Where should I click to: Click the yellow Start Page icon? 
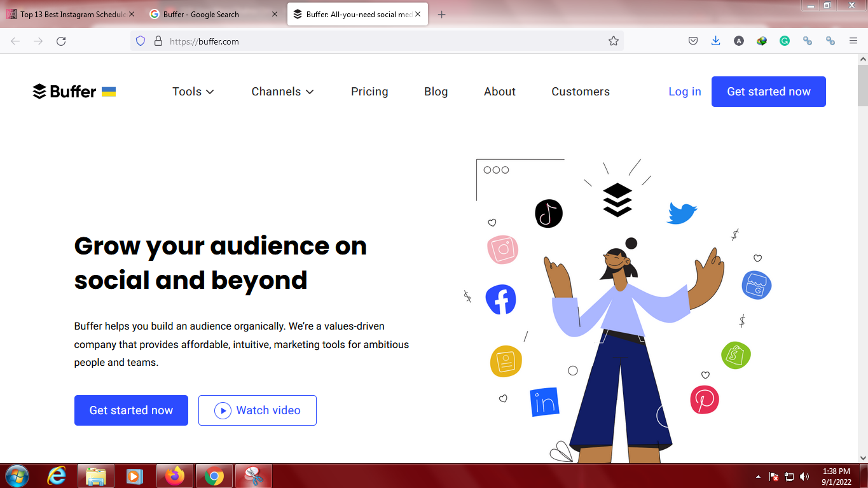pyautogui.click(x=506, y=361)
